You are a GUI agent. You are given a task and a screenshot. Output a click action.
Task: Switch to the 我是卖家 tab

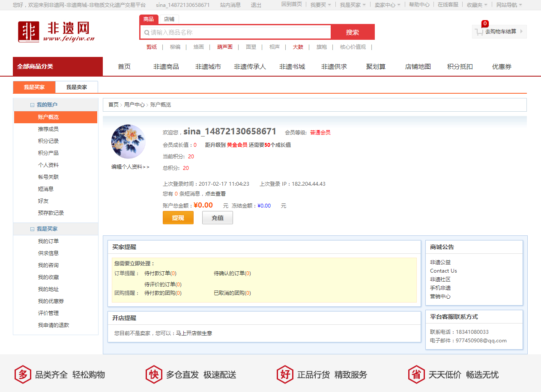(77, 87)
